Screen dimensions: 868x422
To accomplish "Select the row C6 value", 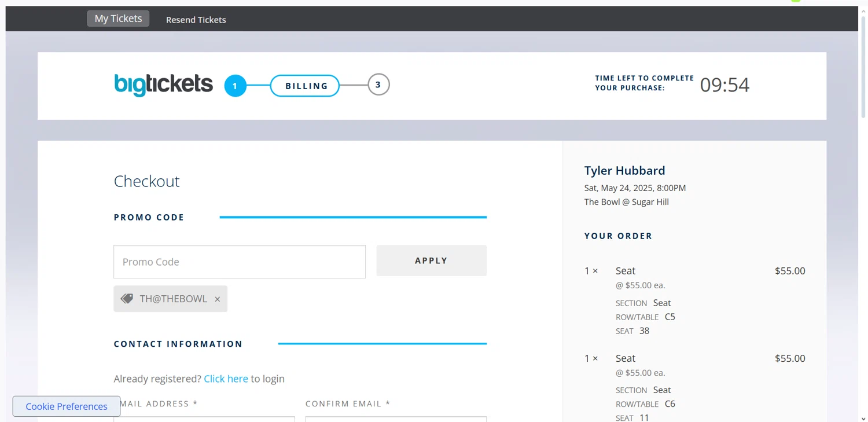I will click(x=670, y=404).
